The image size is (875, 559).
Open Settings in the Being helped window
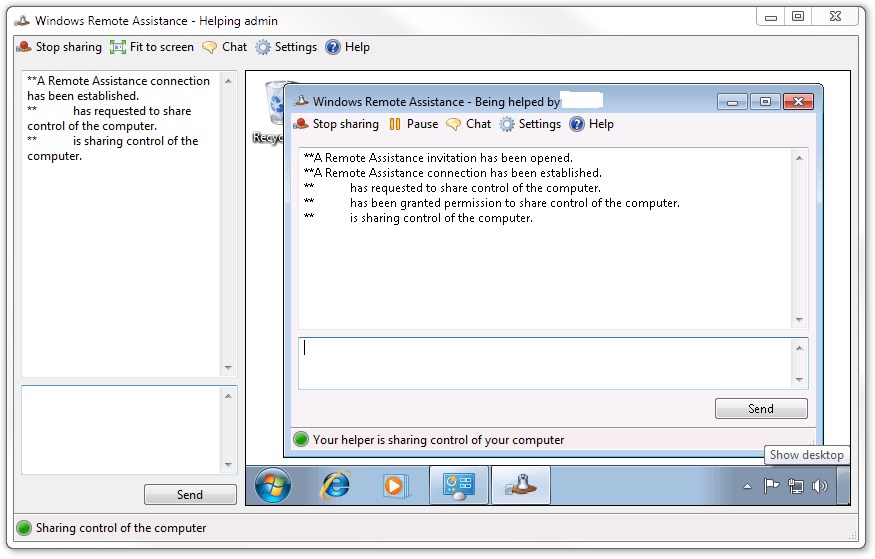(x=530, y=124)
